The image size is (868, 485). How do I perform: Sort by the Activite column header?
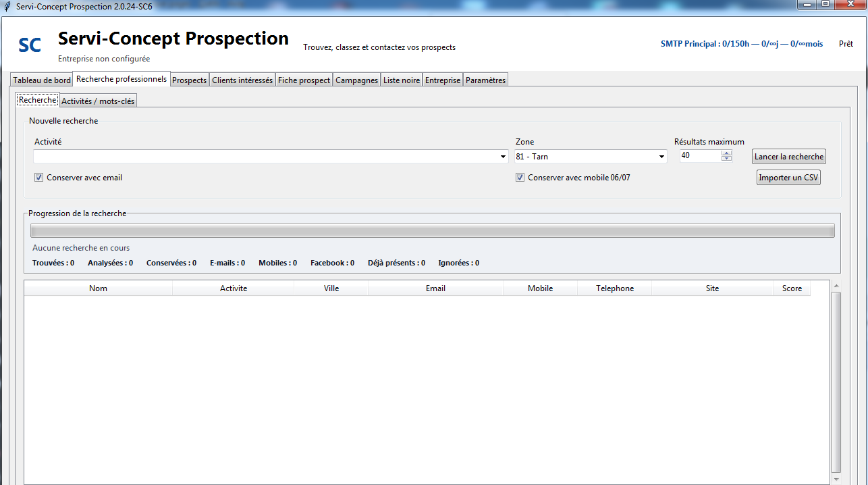tap(234, 288)
